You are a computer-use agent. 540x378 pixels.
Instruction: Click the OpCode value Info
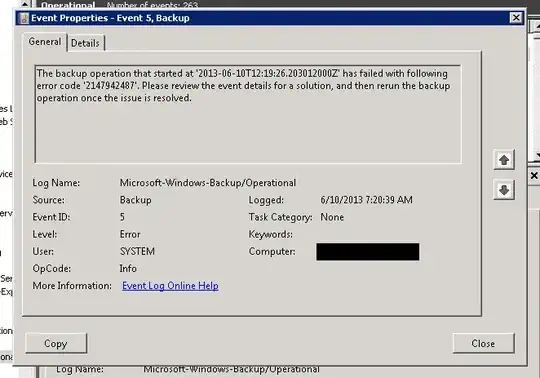click(128, 269)
